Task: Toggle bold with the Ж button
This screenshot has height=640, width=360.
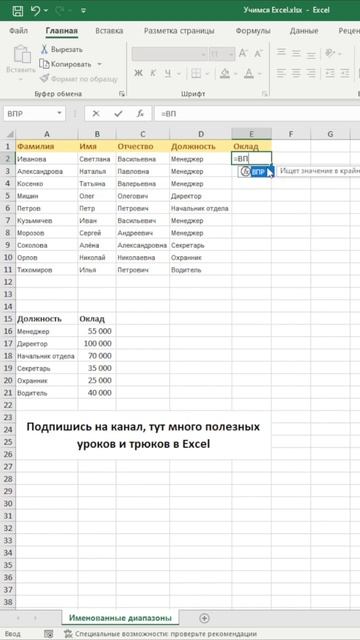Action: tap(138, 73)
